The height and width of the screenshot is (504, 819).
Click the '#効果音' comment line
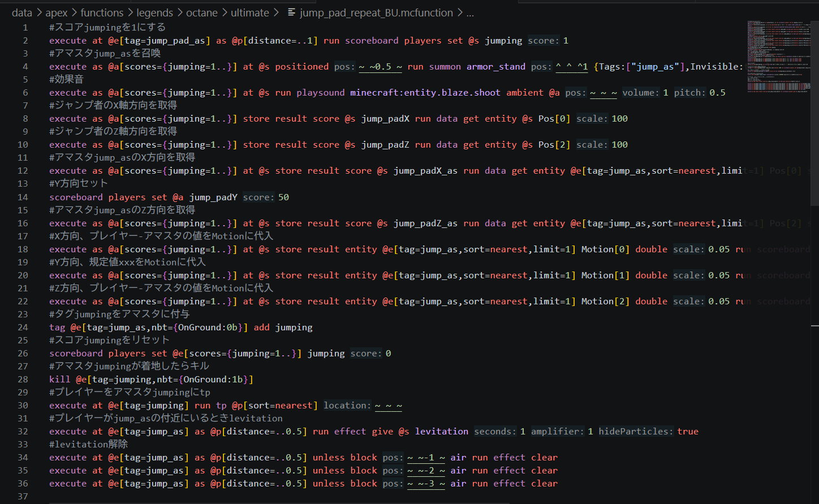[x=66, y=79]
